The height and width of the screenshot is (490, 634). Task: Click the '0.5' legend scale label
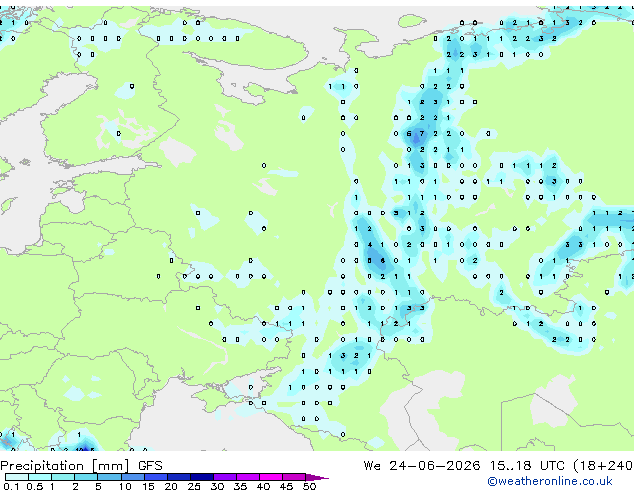(35, 486)
